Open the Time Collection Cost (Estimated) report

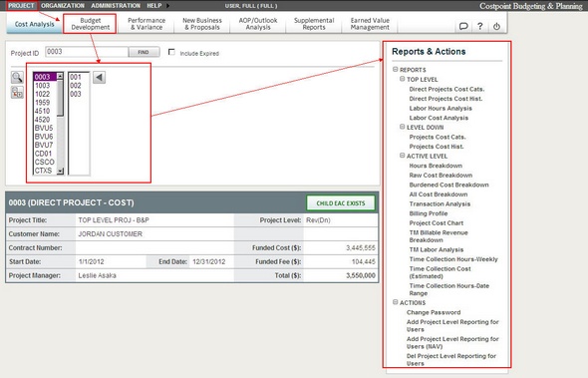click(x=440, y=272)
